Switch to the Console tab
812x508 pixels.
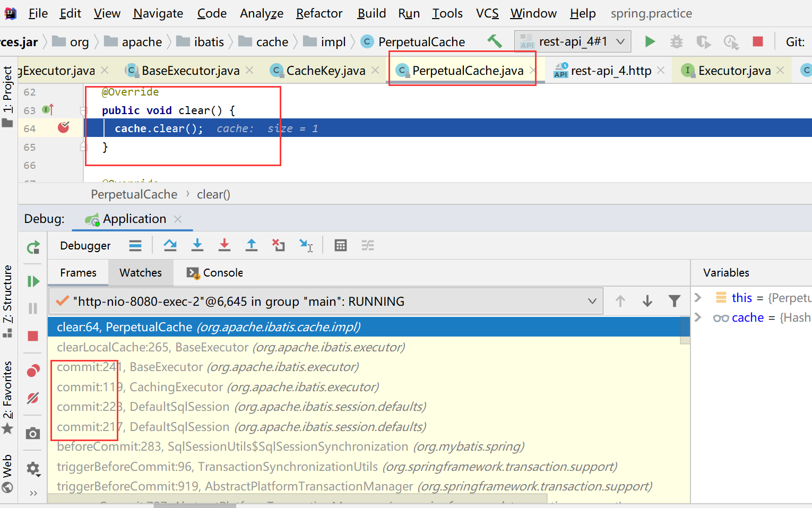[x=215, y=273]
